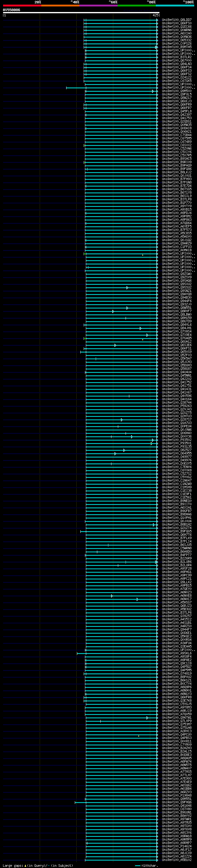
Task: Click the UniRef100_Q8W551 label
Action: click(177, 308)
